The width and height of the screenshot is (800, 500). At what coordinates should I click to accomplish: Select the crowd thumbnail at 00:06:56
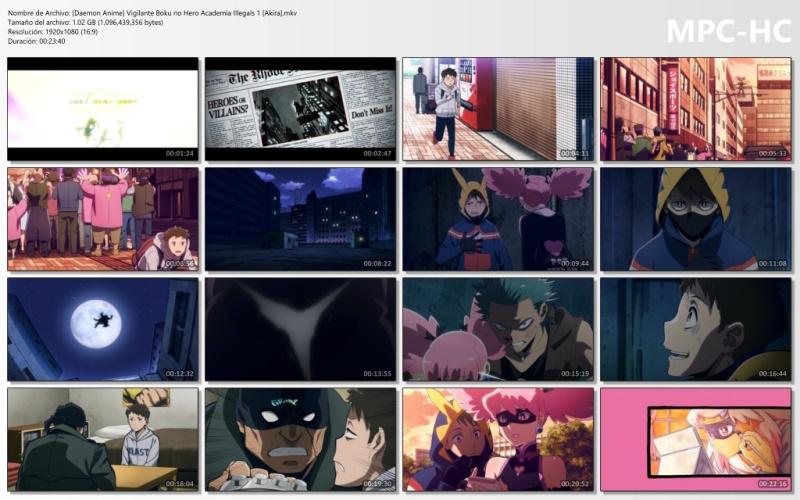click(x=103, y=219)
